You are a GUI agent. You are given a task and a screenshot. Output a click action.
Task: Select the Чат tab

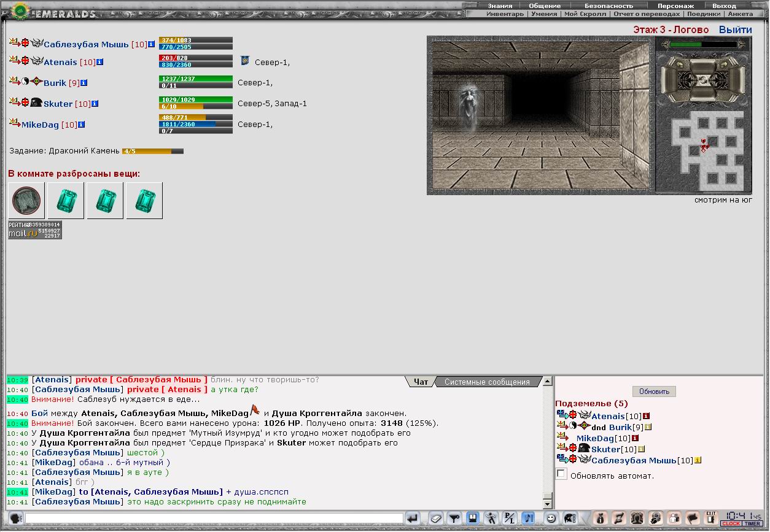point(421,382)
